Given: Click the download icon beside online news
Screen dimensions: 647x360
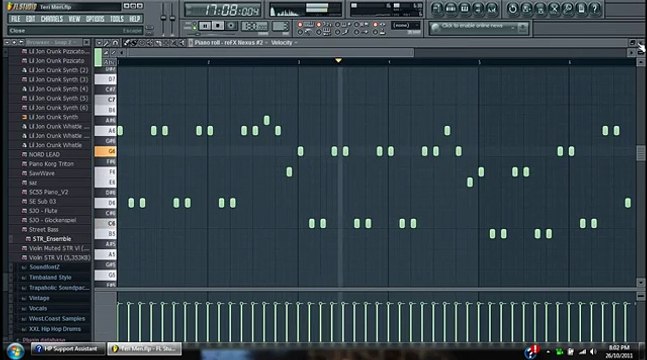Looking at the screenshot, I should tap(523, 27).
